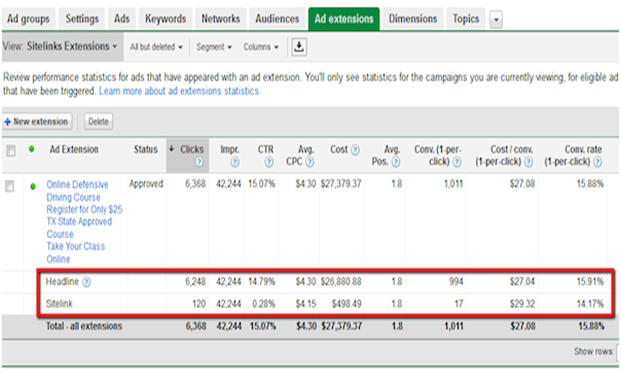Click green status dot in header row
The height and width of the screenshot is (378, 621).
[x=32, y=149]
